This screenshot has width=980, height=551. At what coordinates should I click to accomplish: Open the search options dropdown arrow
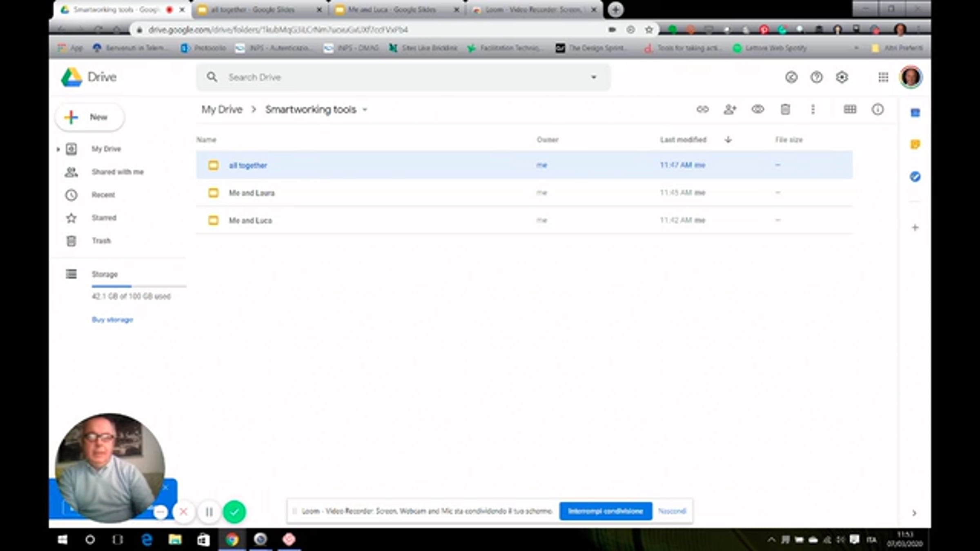pyautogui.click(x=594, y=77)
